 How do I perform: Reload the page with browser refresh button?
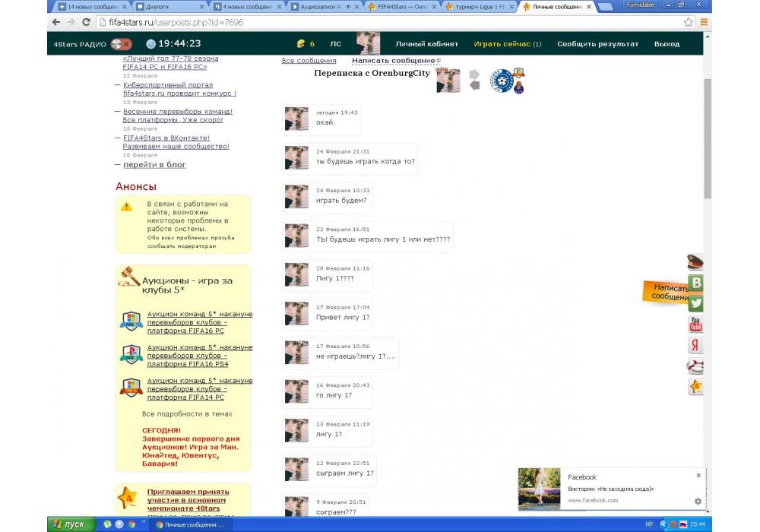(86, 23)
